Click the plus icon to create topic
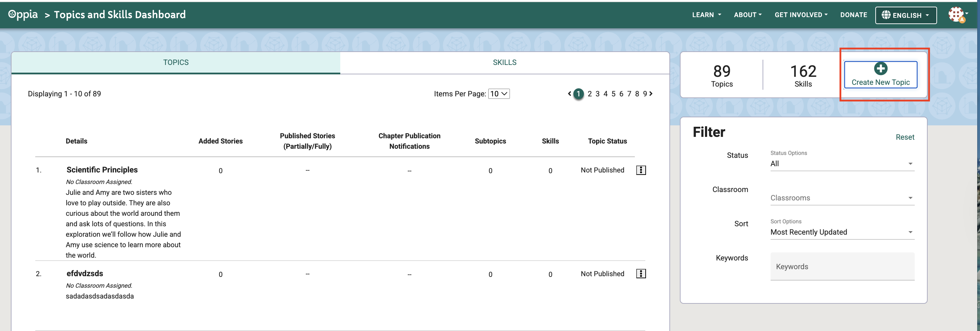 pos(880,69)
